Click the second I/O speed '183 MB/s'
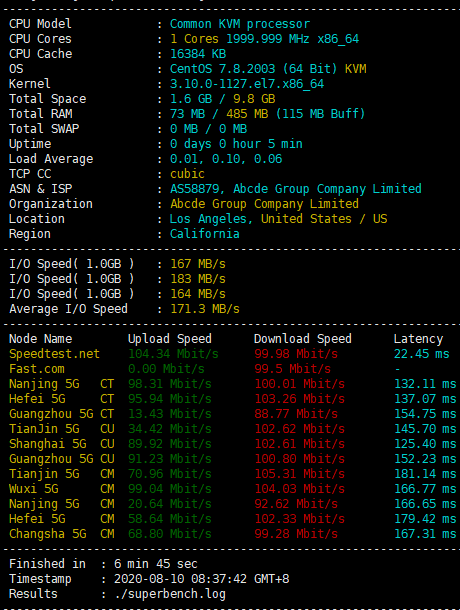The height and width of the screenshot is (610, 460). coord(198,279)
